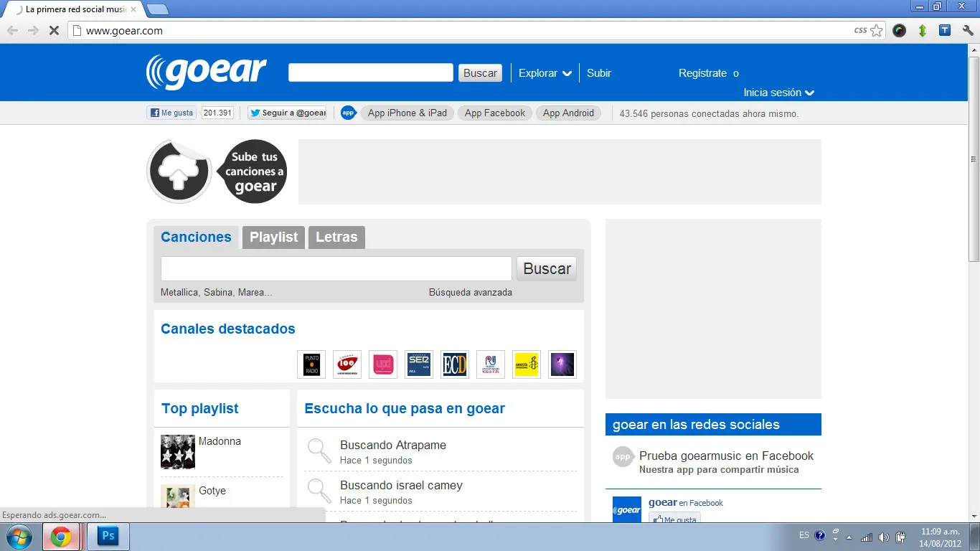Show hidden system tray icons
Screen dimensions: 980x551
click(x=849, y=537)
